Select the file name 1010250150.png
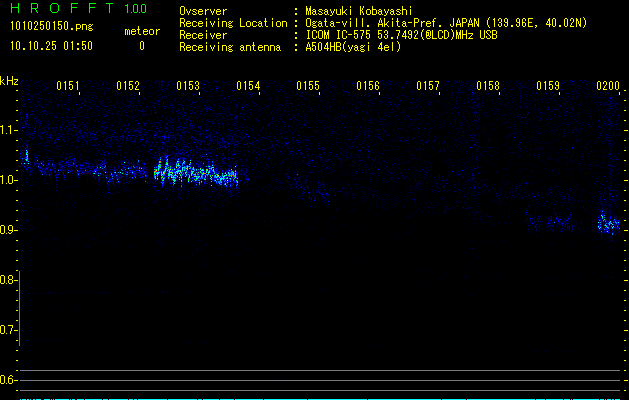629x400 pixels. point(52,26)
